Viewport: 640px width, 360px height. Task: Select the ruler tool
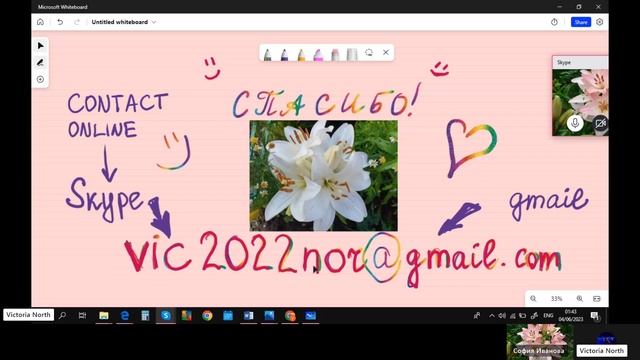click(x=352, y=54)
